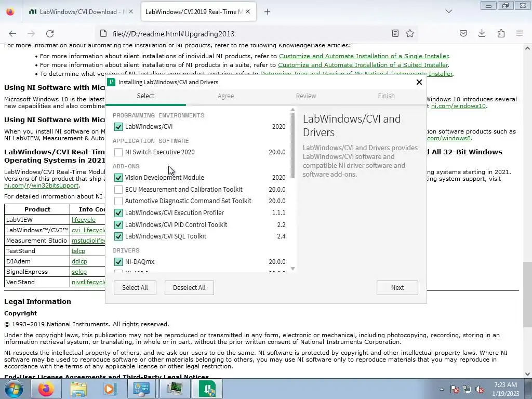Screen dimensions: 532x399
Task: Check Automotive Diagnostic Command Set Toolkit
Action: tap(118, 201)
